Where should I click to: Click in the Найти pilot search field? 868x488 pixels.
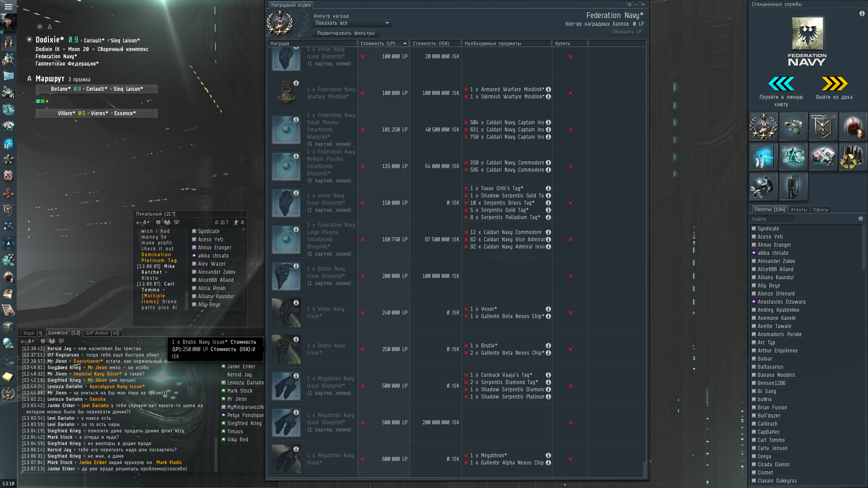tap(772, 219)
